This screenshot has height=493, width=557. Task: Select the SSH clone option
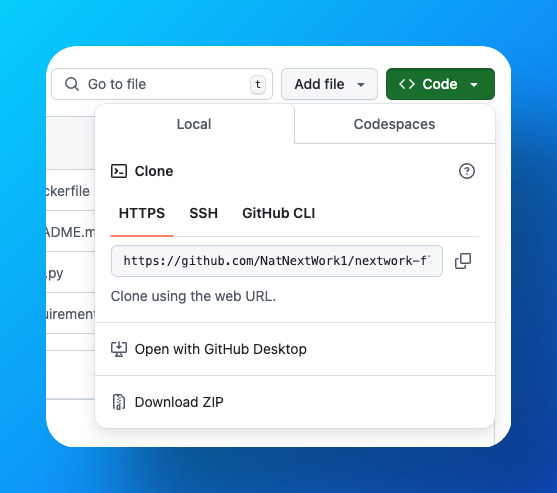204,213
